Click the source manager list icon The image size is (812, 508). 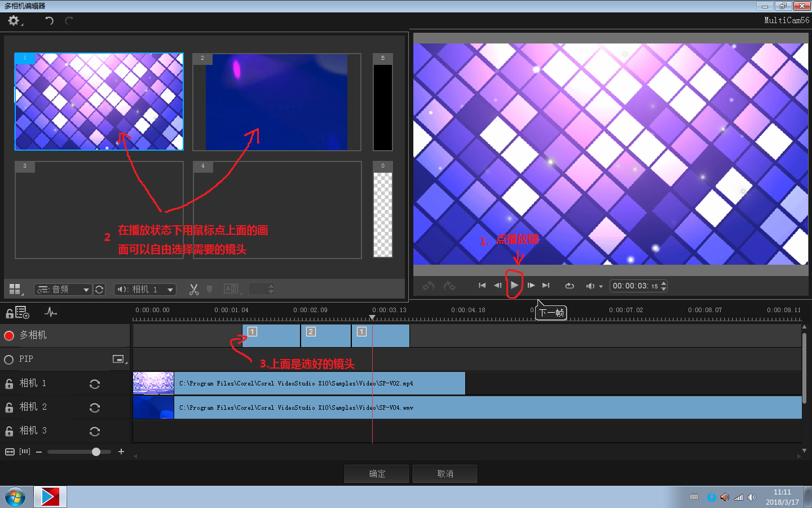(x=22, y=312)
